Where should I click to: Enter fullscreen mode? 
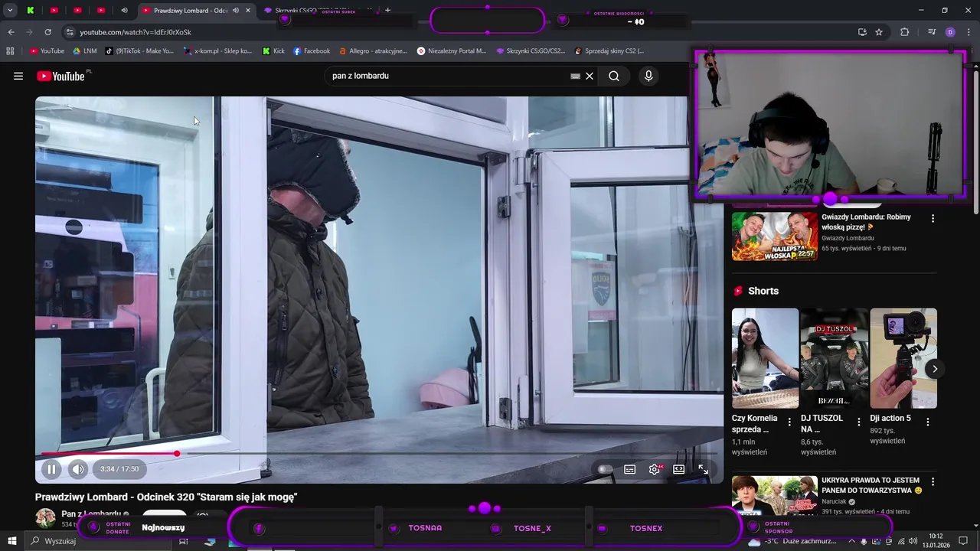click(703, 469)
